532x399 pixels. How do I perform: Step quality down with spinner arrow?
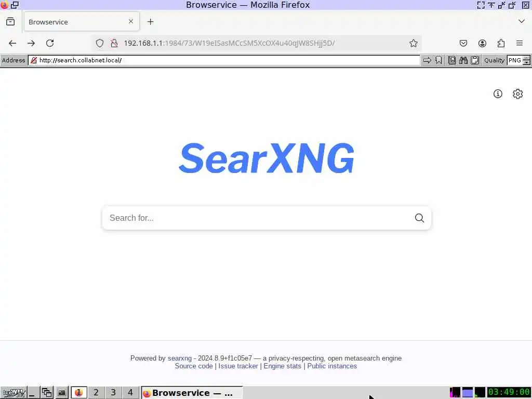click(x=527, y=63)
